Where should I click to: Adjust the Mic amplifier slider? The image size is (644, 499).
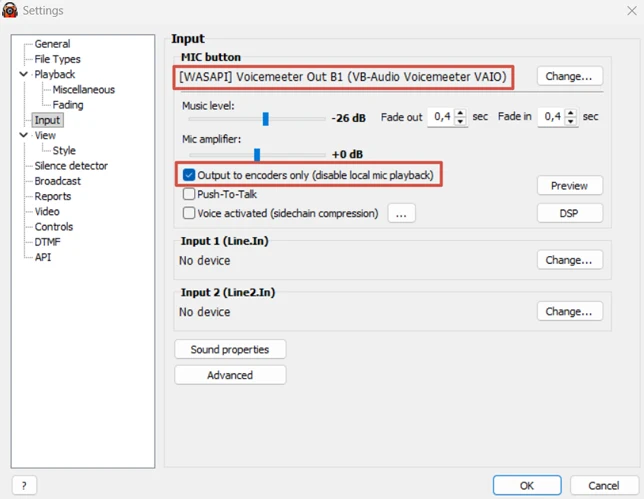257,154
